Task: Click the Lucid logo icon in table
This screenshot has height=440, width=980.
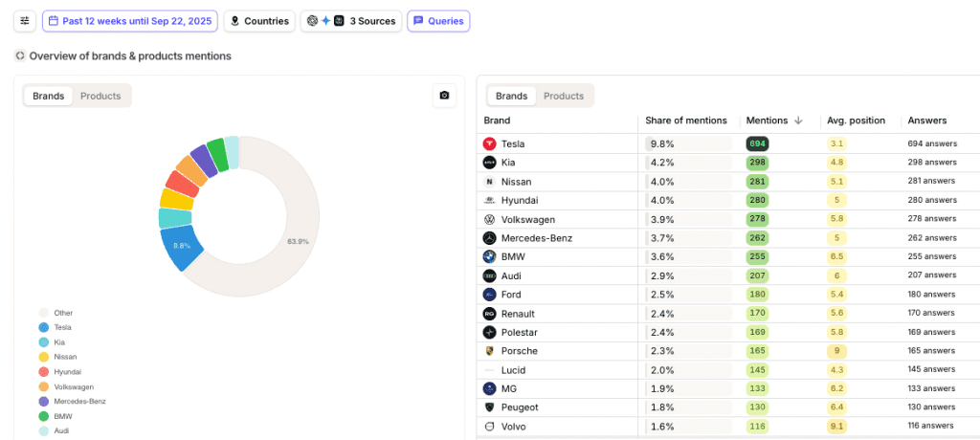Action: point(489,370)
